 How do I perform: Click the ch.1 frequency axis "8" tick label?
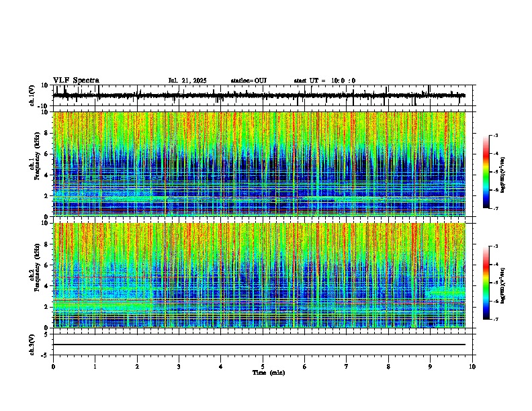tap(46, 133)
